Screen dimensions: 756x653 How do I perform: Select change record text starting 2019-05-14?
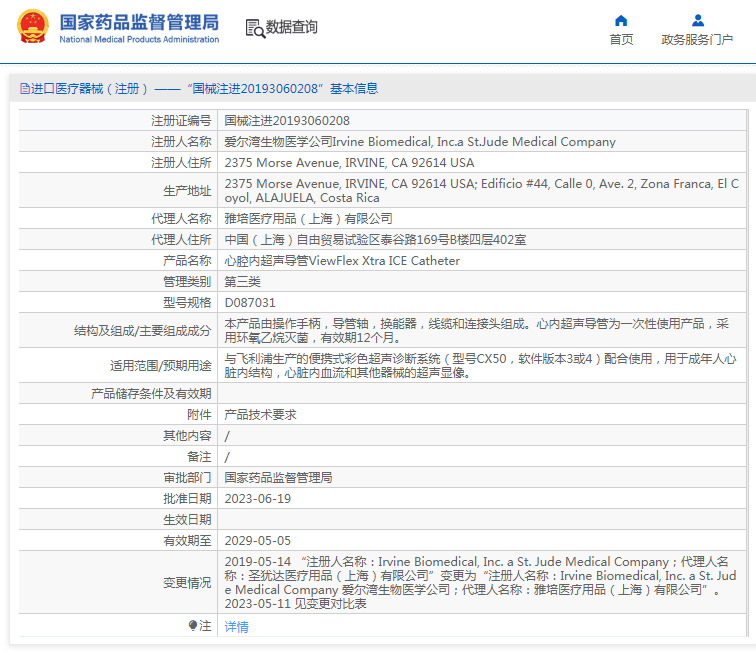click(482, 582)
